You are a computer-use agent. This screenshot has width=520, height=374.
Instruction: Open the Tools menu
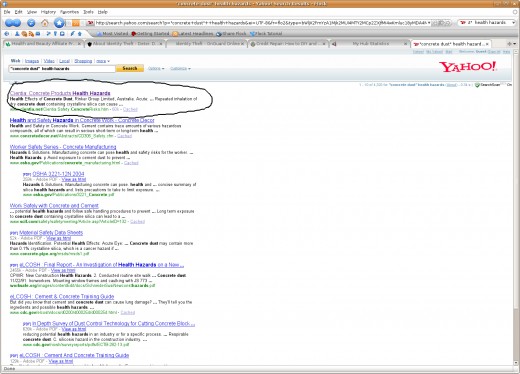[88, 12]
